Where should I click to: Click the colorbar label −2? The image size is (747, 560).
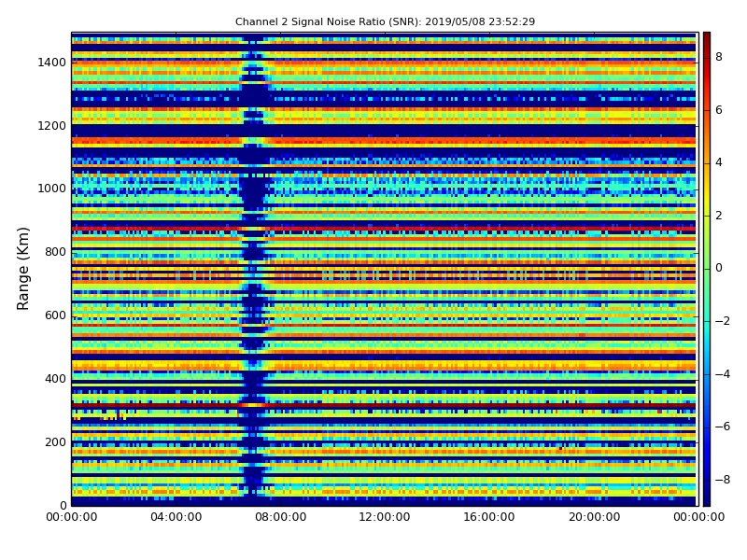[723, 321]
